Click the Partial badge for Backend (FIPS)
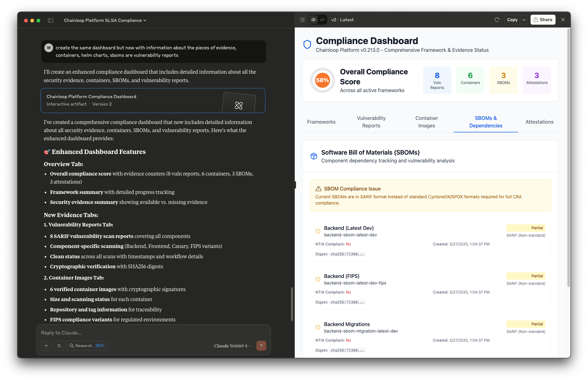The height and width of the screenshot is (381, 588). coord(526,276)
